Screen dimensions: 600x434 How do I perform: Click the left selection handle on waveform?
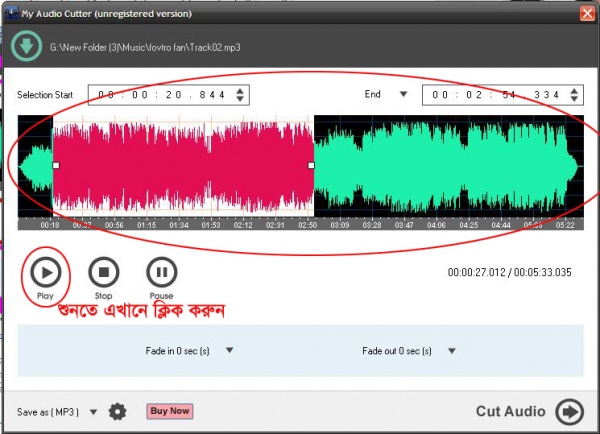pyautogui.click(x=56, y=165)
